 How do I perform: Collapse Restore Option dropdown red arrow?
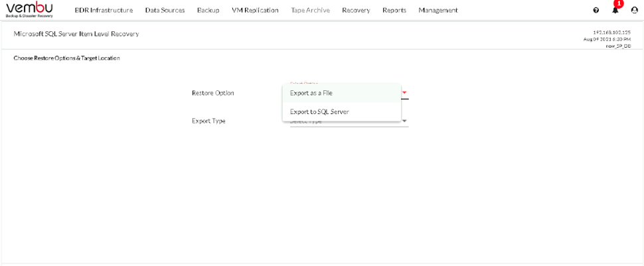click(404, 93)
